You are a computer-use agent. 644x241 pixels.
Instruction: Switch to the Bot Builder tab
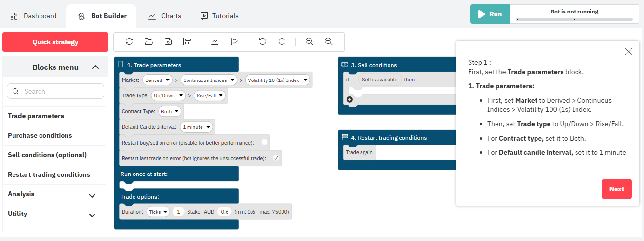click(x=102, y=16)
